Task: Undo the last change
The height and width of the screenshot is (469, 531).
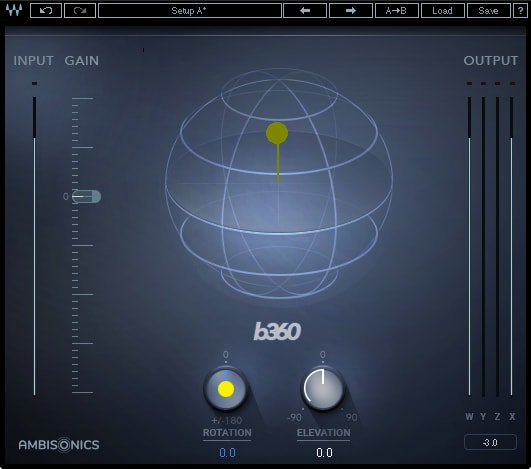Action: [x=46, y=10]
